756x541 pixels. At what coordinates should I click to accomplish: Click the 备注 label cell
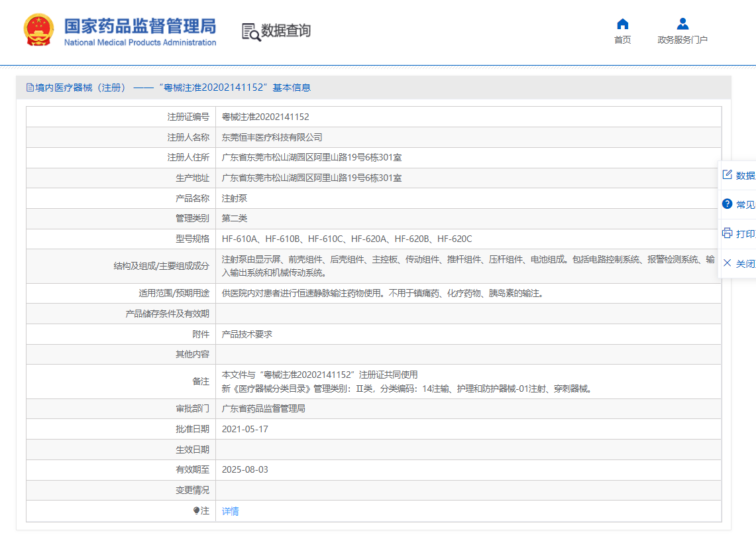[121, 381]
